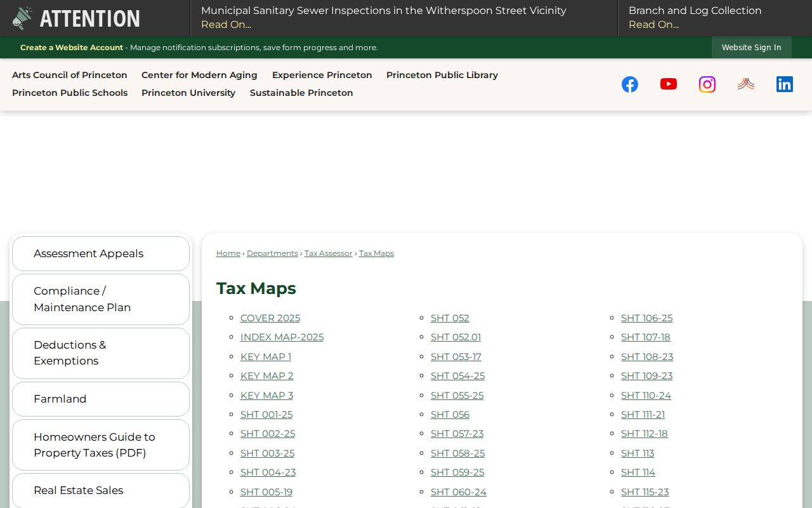Image resolution: width=812 pixels, height=508 pixels.
Task: Open SHT 052.01 tax map
Action: point(455,337)
